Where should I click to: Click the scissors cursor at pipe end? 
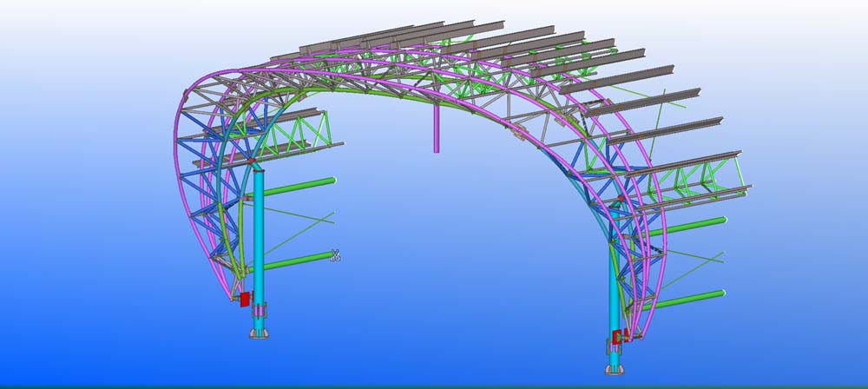(335, 255)
